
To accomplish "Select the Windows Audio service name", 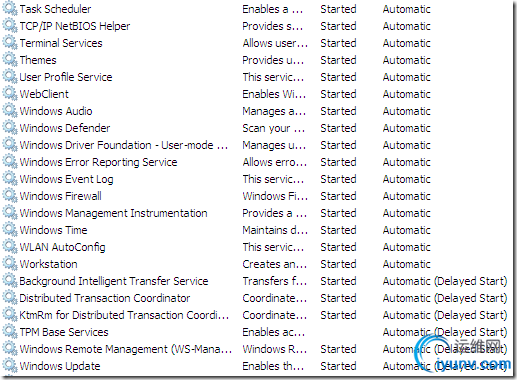I will click(56, 111).
